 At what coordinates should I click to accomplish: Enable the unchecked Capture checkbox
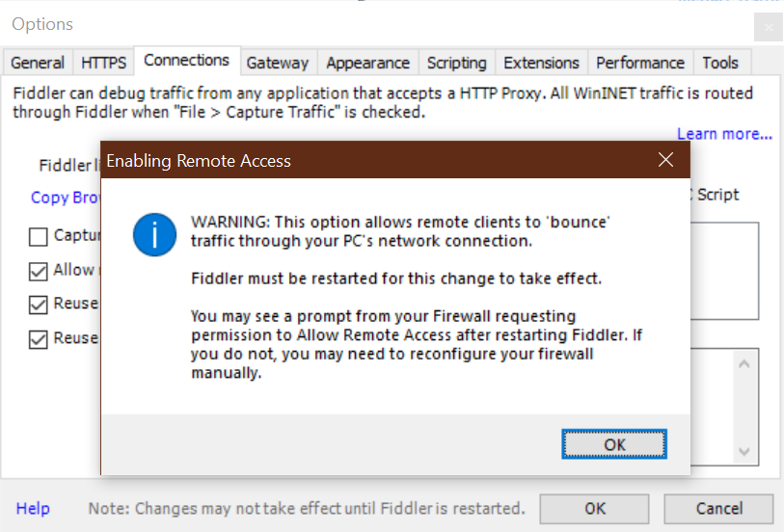coord(39,236)
